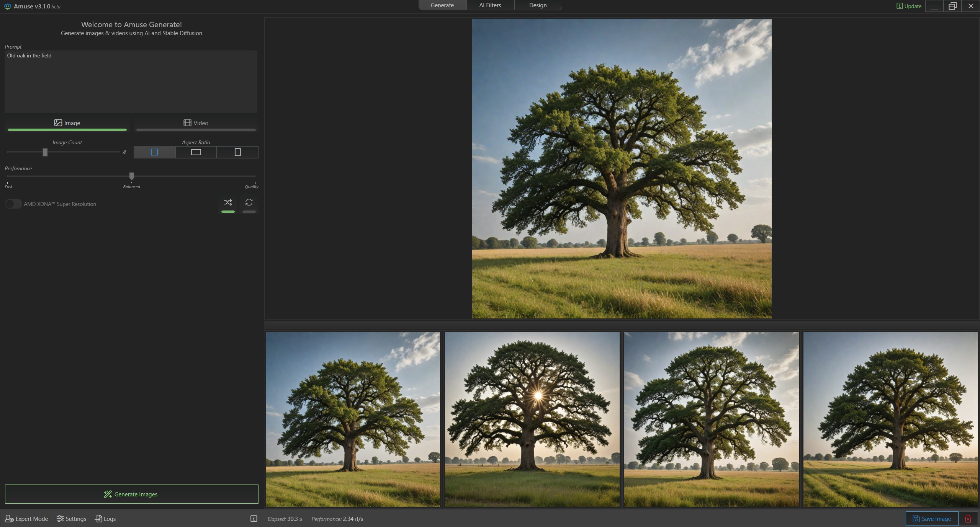Select the landscape aspect ratio icon
The image size is (980, 527).
tap(196, 152)
